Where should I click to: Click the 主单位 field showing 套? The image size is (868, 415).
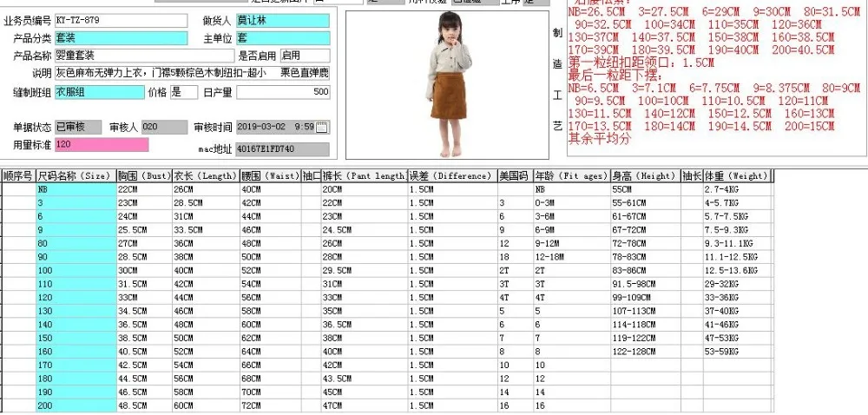[283, 38]
